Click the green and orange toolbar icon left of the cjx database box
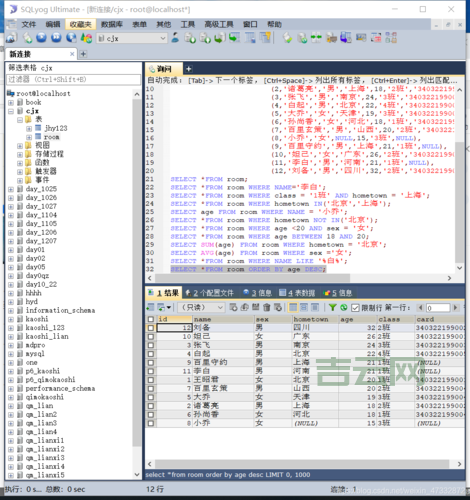The width and height of the screenshot is (470, 500). [86, 38]
